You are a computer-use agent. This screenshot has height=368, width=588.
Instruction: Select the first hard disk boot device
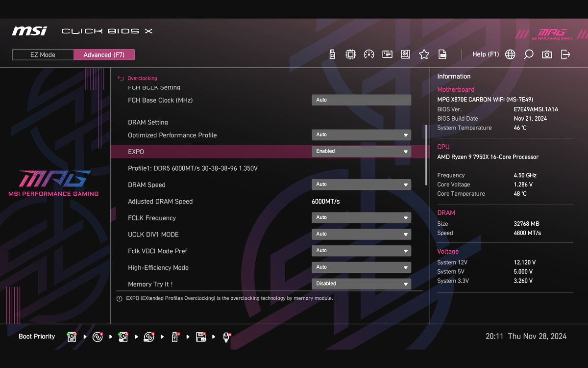point(72,337)
